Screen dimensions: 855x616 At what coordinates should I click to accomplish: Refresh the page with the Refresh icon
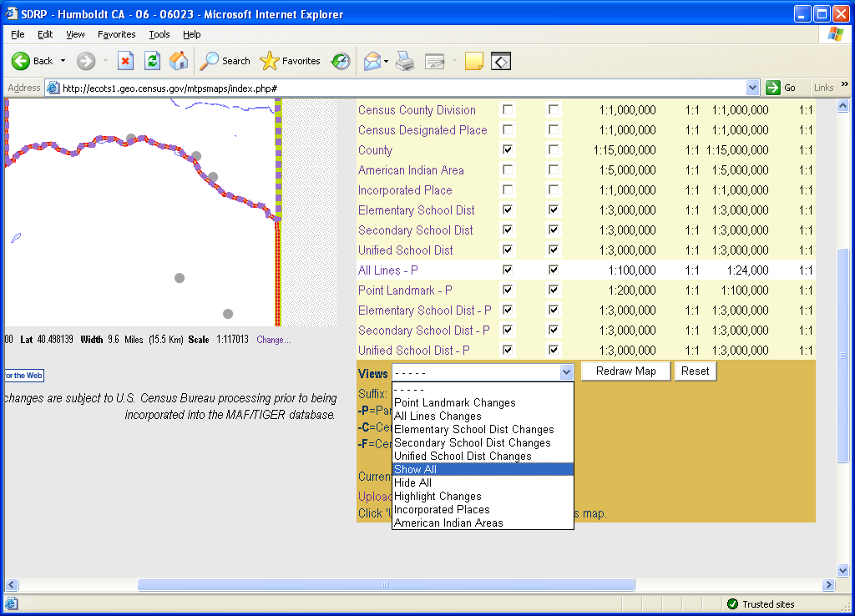152,61
